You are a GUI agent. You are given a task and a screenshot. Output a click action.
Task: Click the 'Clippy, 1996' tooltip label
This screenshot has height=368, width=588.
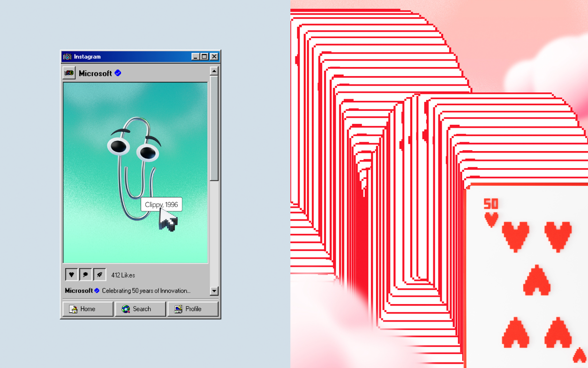pos(161,205)
